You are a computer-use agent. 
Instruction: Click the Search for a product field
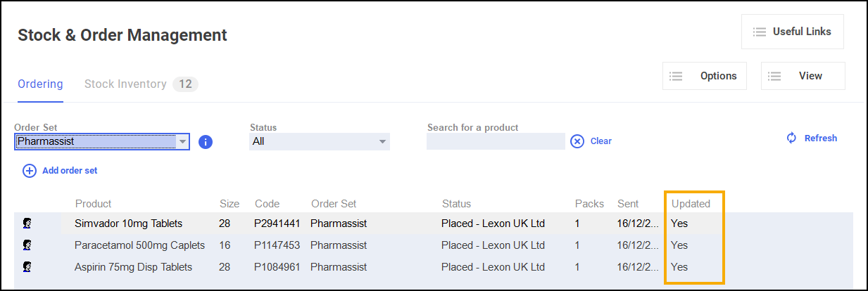pos(496,141)
